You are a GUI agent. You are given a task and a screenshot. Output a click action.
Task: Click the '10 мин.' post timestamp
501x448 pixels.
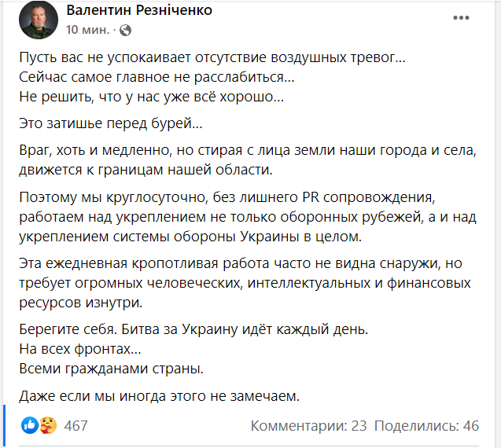tap(88, 30)
